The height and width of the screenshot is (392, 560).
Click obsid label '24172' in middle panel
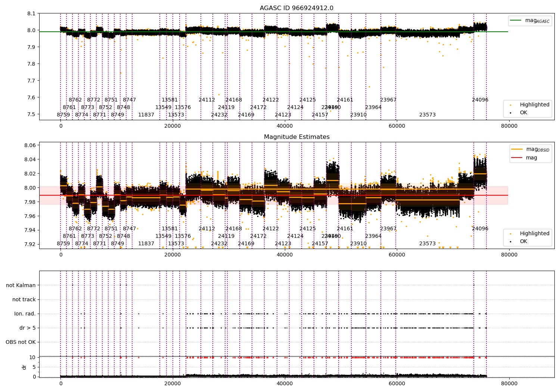pos(258,236)
